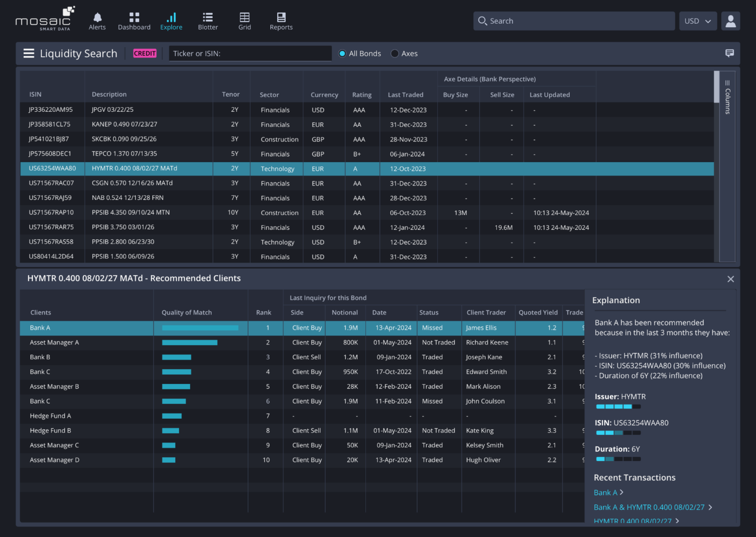Open the hamburger menu beside Liquidity Search
Viewport: 756px width, 537px height.
(29, 53)
